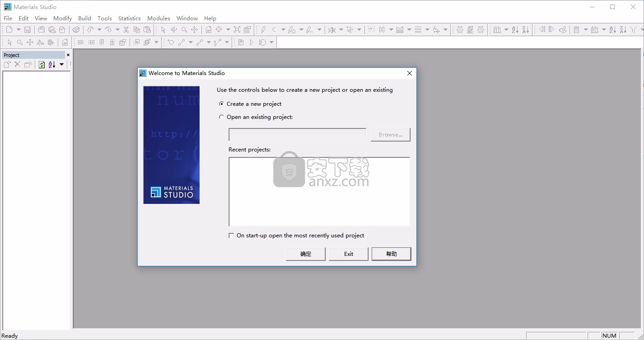Viewport: 644px width, 340px height.
Task: Open the Build menu
Action: coord(84,18)
